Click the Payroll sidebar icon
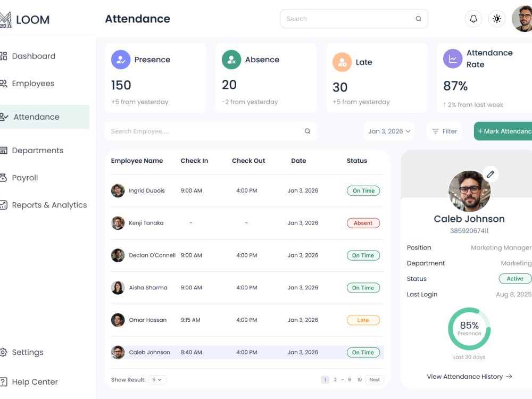 pyautogui.click(x=3, y=178)
